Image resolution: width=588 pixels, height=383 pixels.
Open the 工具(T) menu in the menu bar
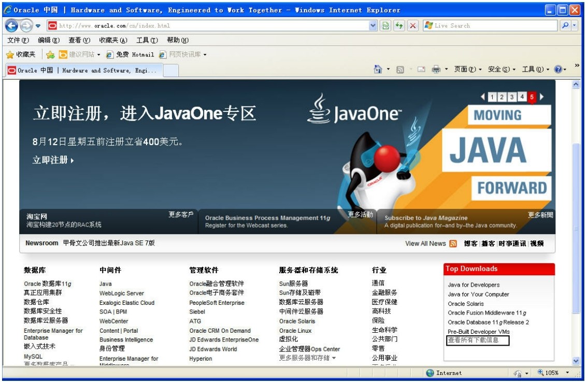[x=147, y=40]
